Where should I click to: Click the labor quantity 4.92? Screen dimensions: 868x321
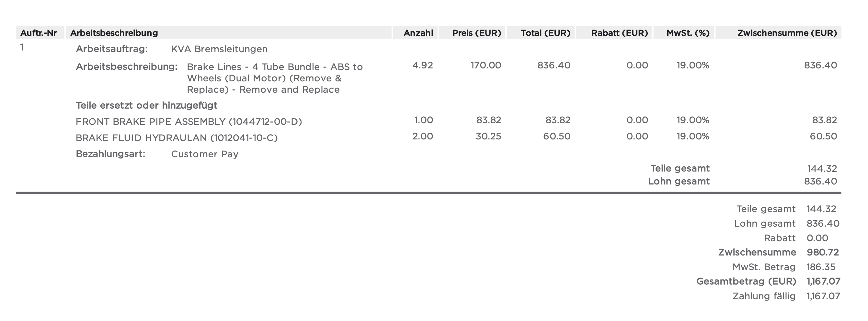click(423, 65)
